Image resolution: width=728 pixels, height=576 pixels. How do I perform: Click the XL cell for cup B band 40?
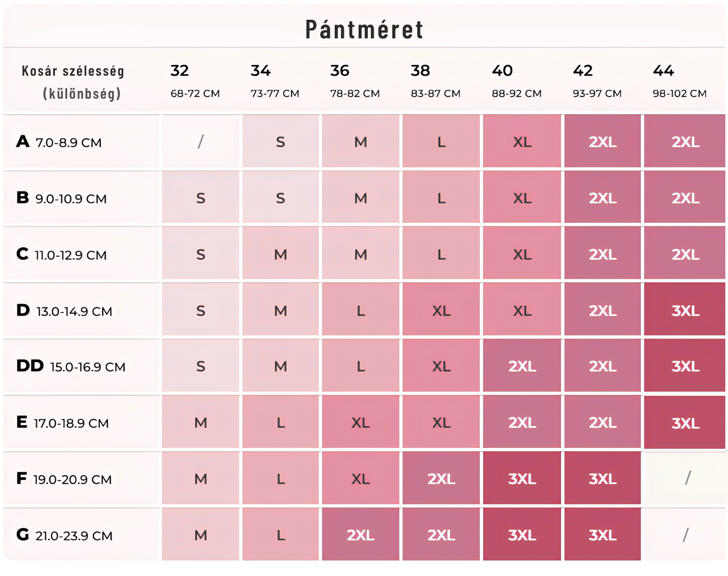click(x=522, y=197)
